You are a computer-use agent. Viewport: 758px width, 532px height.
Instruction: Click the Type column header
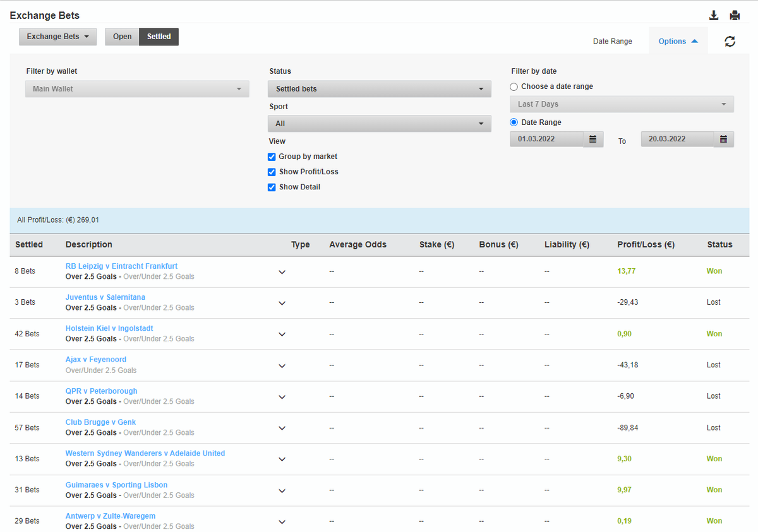[x=301, y=245]
